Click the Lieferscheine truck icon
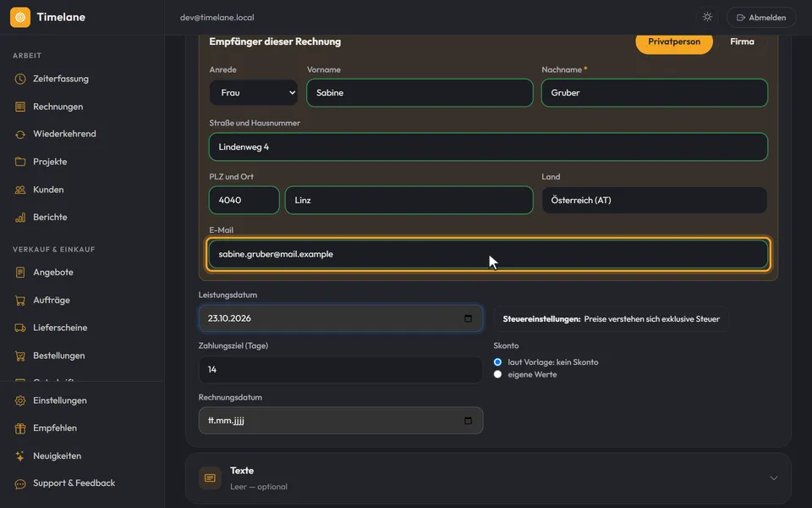Viewport: 812px width, 508px height. point(20,328)
